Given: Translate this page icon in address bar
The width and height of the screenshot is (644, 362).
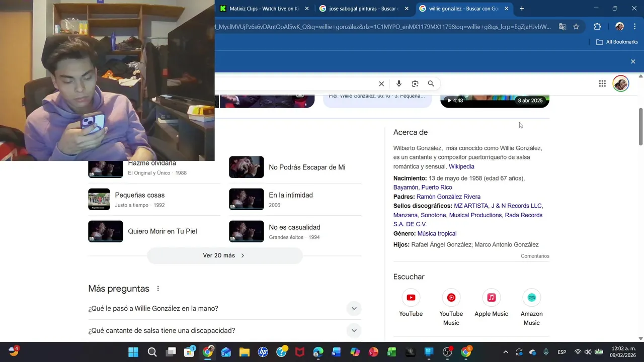Looking at the screenshot, I should [562, 27].
